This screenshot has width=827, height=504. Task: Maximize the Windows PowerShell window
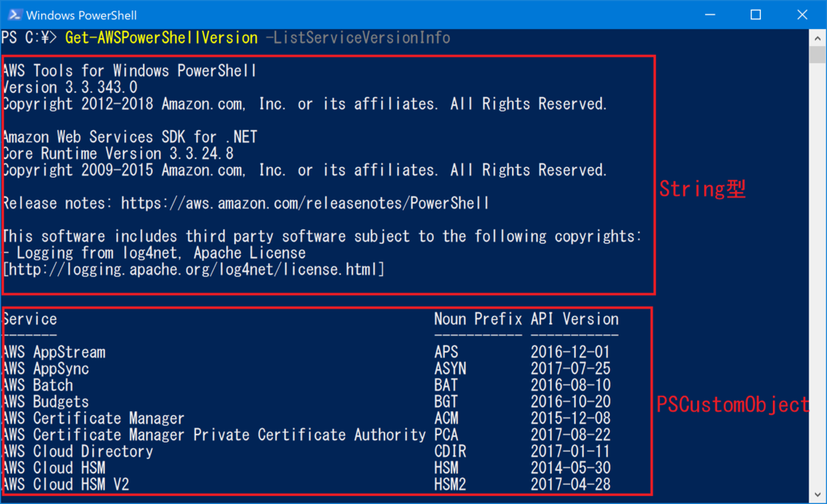756,15
